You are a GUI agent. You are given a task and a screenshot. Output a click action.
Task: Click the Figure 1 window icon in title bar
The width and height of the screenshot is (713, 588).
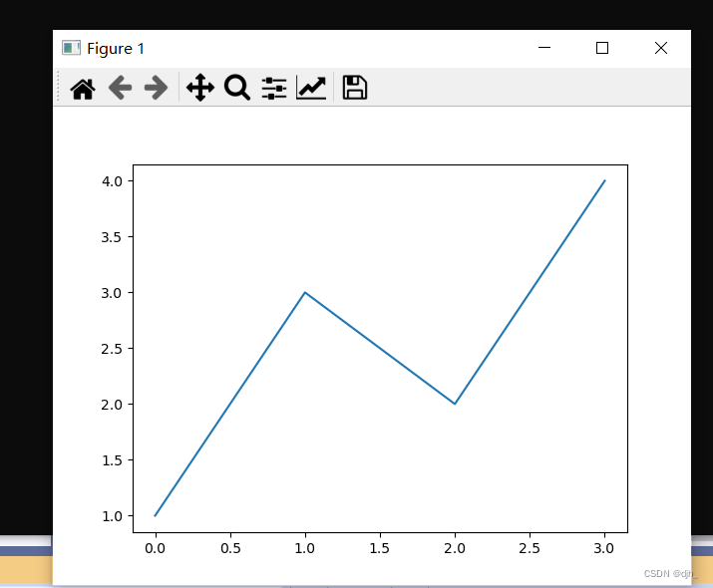pyautogui.click(x=72, y=48)
